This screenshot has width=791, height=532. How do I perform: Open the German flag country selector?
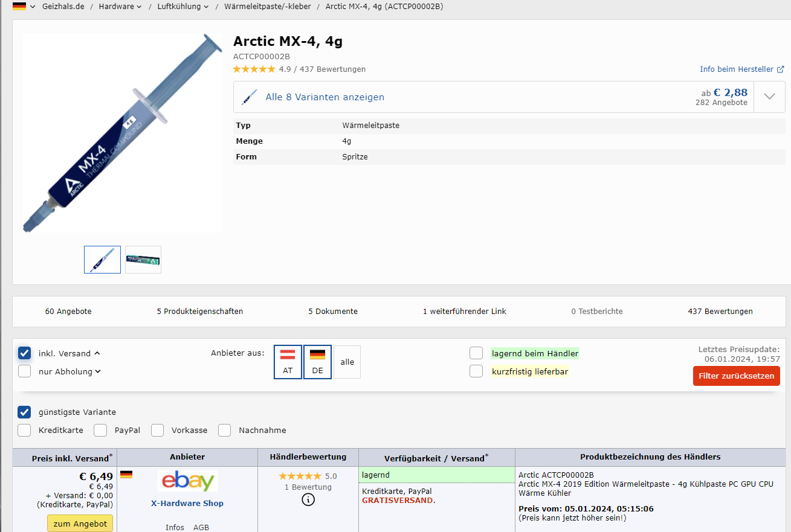(x=19, y=7)
